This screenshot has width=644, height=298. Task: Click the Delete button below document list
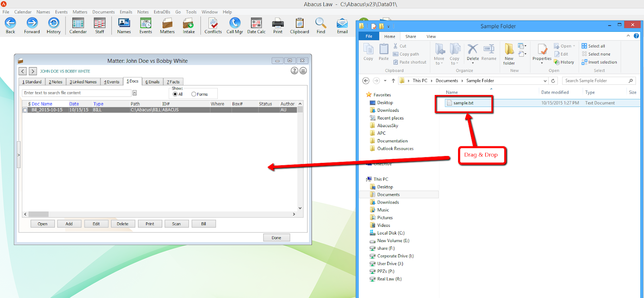pos(123,224)
